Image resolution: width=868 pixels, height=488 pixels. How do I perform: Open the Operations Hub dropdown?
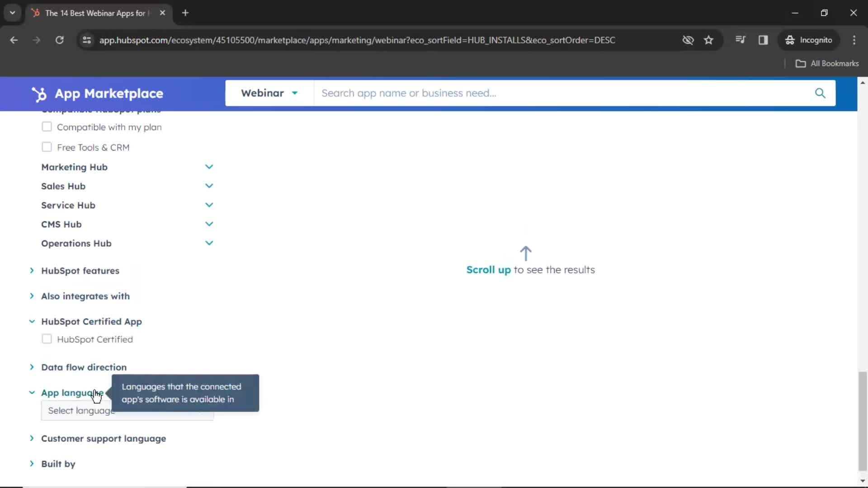tap(209, 243)
